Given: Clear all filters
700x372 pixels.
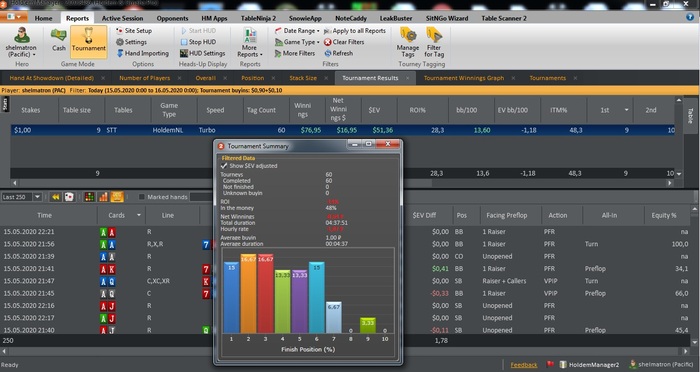Looking at the screenshot, I should tap(344, 42).
